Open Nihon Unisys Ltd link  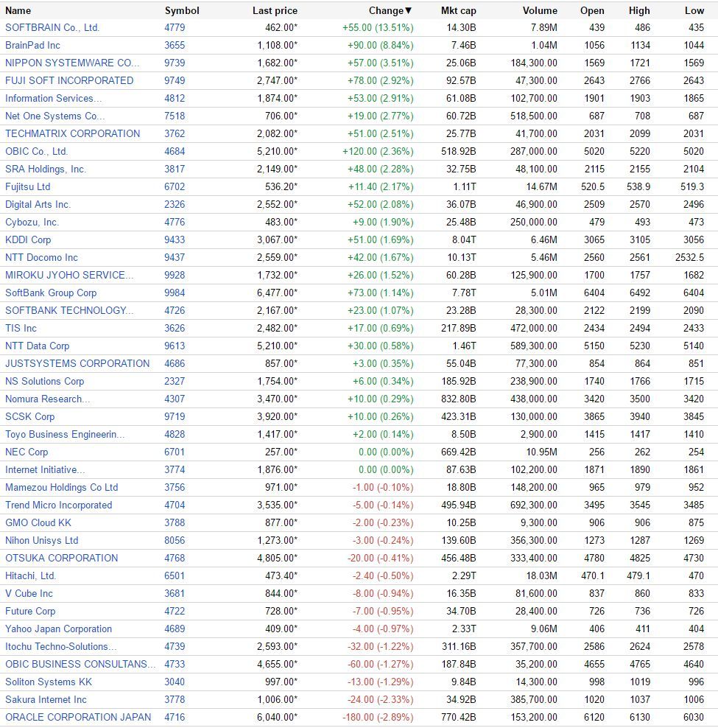42,540
